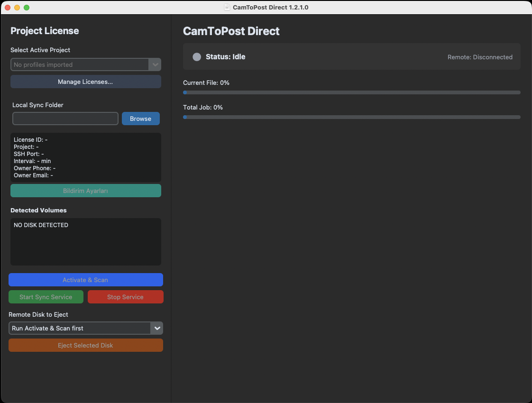The height and width of the screenshot is (403, 532).
Task: Click the Browse button
Action: [140, 119]
